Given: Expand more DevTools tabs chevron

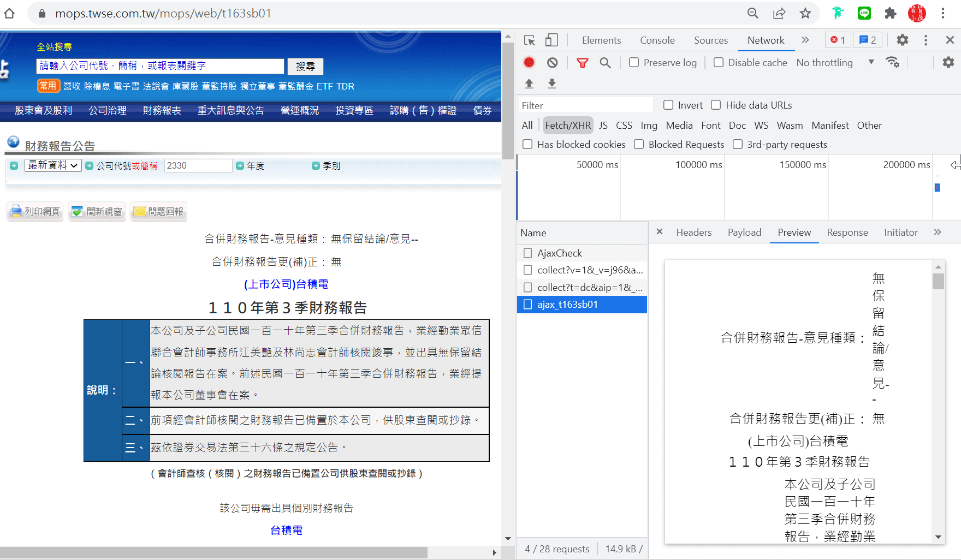Looking at the screenshot, I should 805,40.
